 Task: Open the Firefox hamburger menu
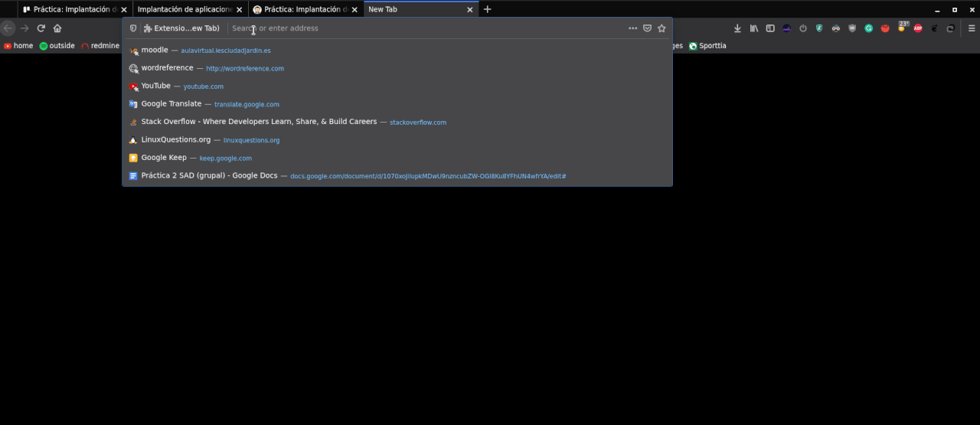(972, 28)
